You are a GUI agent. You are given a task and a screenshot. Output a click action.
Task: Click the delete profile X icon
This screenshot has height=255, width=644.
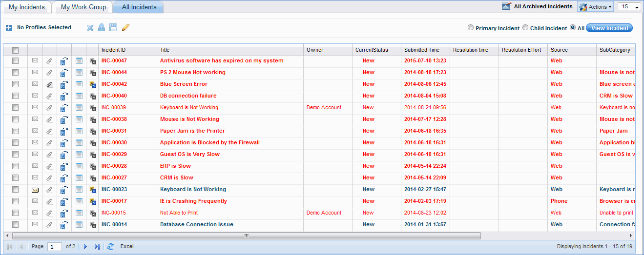coord(90,28)
